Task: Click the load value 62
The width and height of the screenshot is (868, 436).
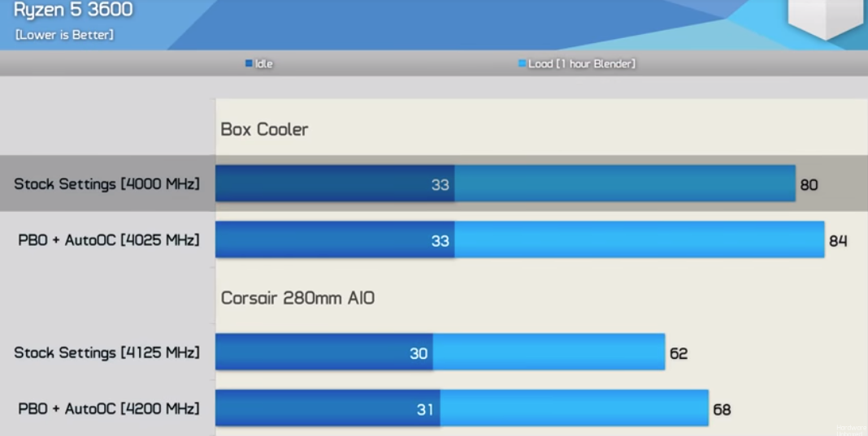Action: tap(679, 353)
